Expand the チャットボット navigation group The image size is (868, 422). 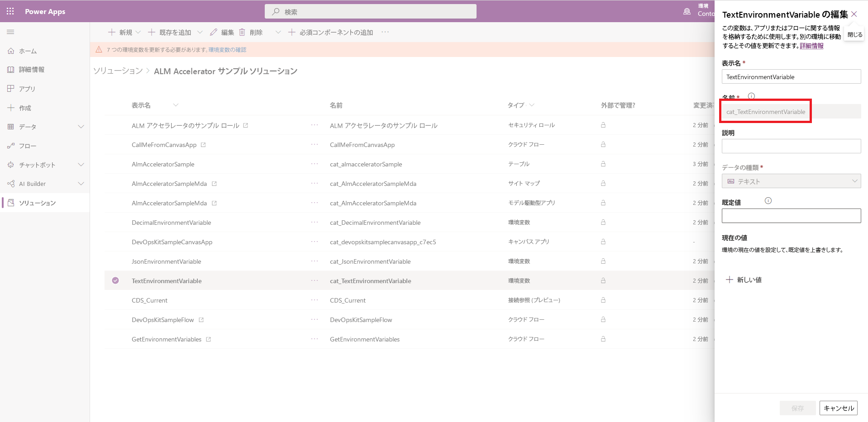click(x=81, y=165)
